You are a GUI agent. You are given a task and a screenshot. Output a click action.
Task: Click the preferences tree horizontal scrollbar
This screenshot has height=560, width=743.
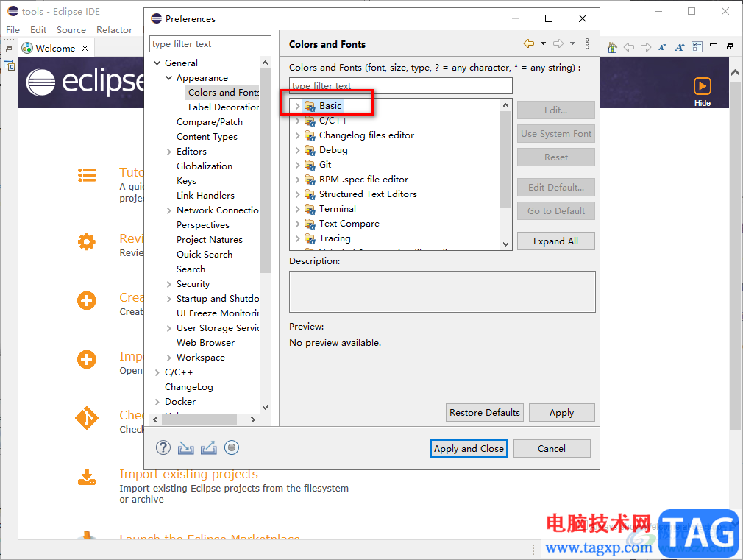199,419
